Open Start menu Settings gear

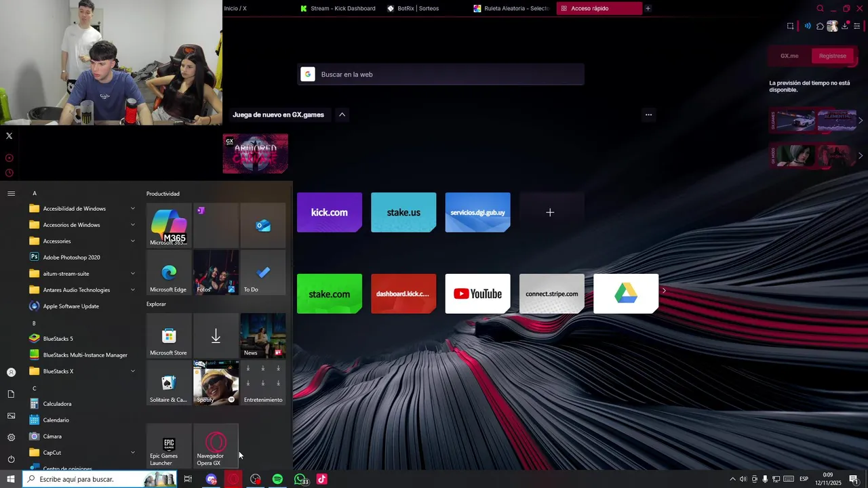[11, 438]
